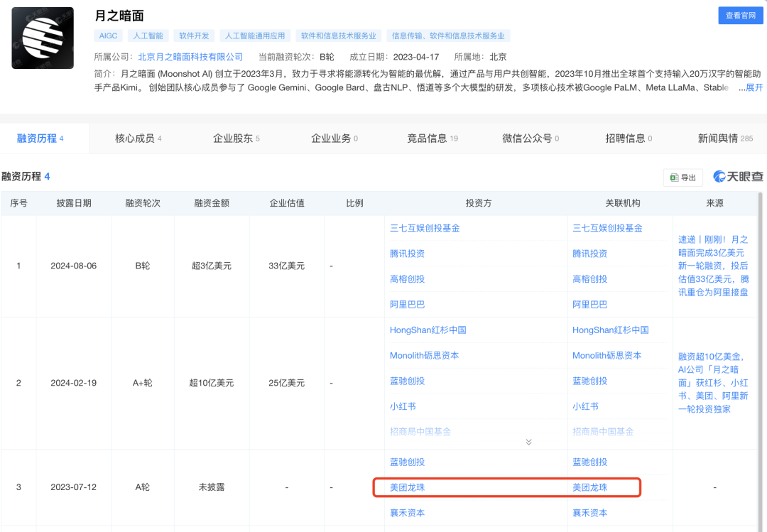Open 襄禾资本 in 投资方 column

point(407,513)
